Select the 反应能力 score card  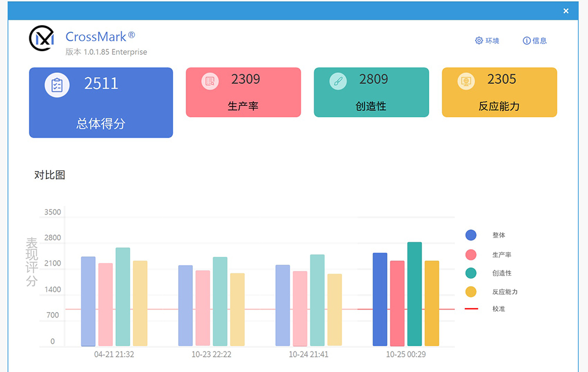(x=499, y=92)
